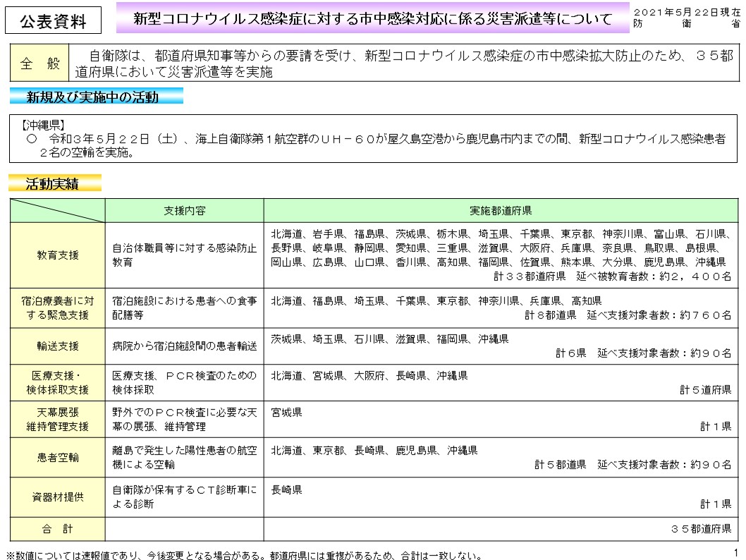Click the purple title banner about 災害派遣
The height and width of the screenshot is (560, 746).
[373, 19]
